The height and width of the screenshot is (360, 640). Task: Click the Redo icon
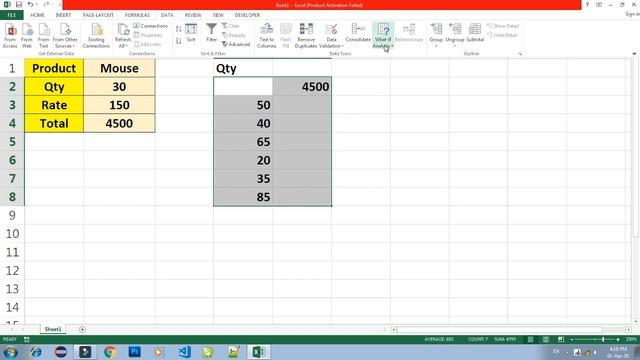pos(46,4)
